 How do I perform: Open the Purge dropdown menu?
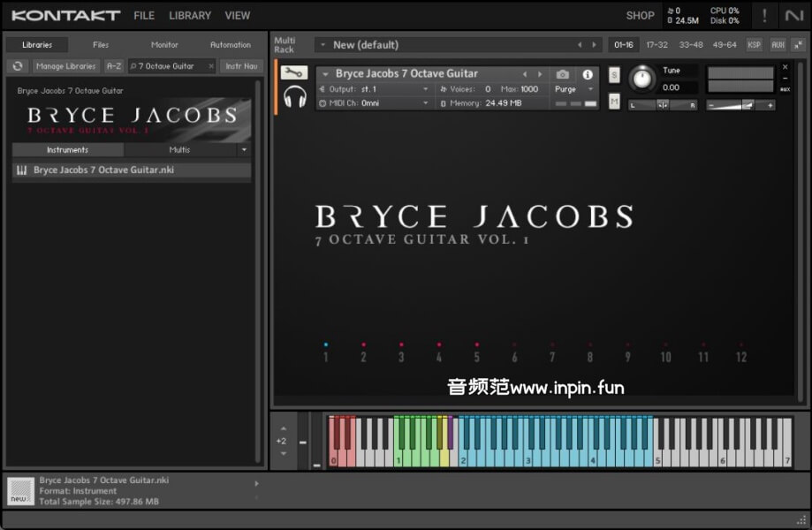pyautogui.click(x=574, y=89)
